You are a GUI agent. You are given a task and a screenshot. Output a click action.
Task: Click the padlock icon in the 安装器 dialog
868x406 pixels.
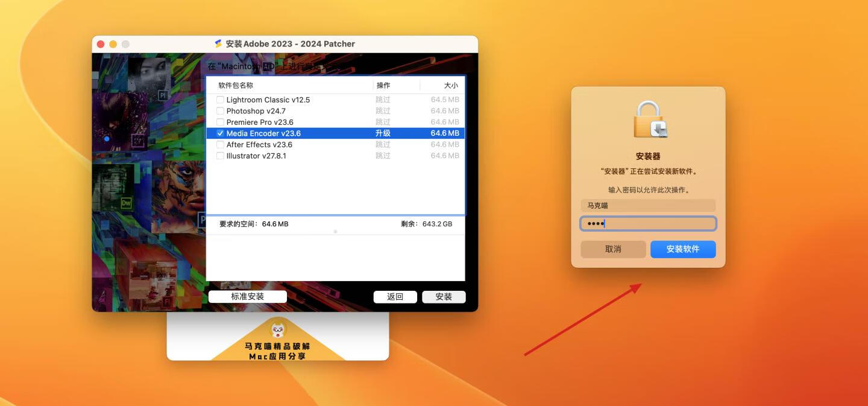tap(647, 116)
